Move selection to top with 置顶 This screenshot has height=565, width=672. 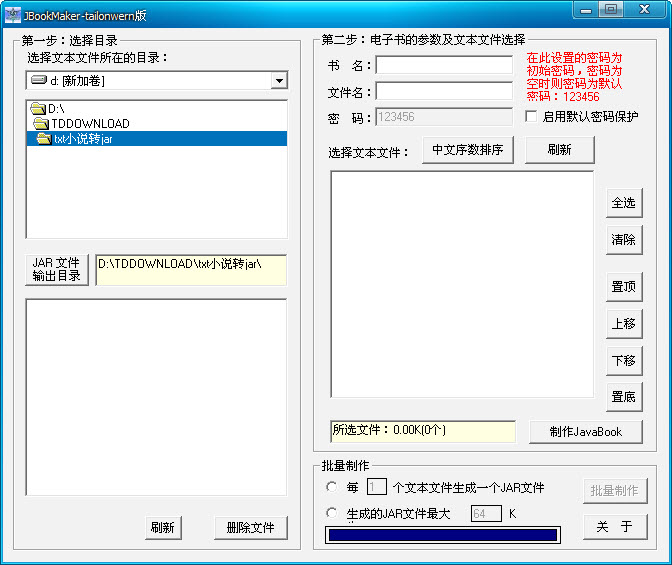tap(623, 287)
